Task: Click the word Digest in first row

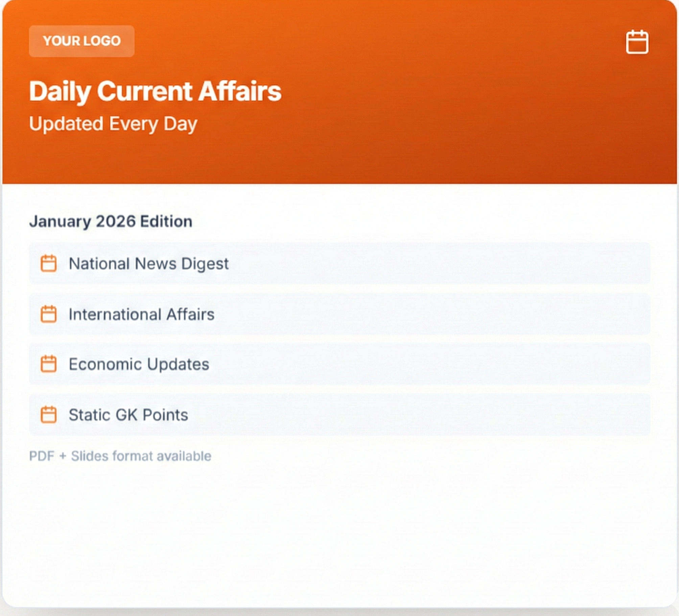Action: tap(205, 264)
